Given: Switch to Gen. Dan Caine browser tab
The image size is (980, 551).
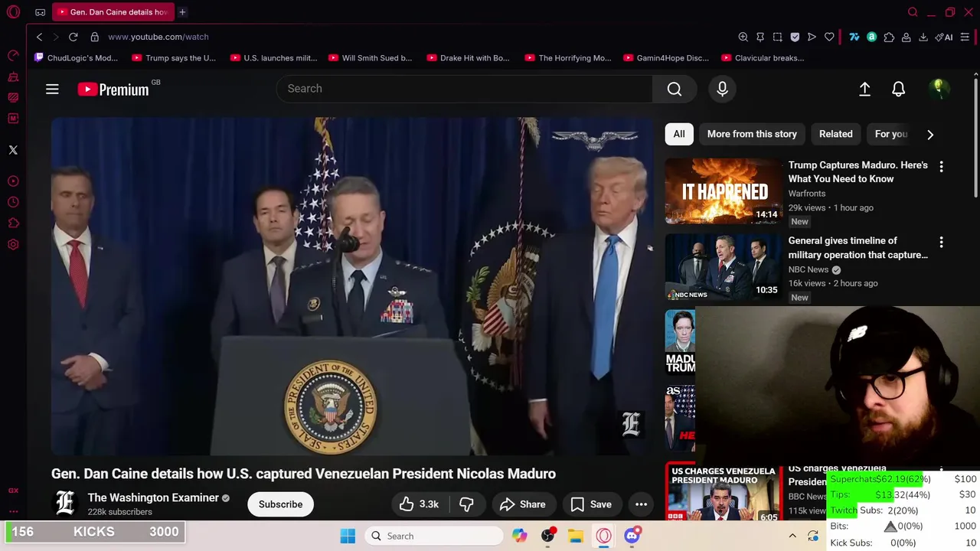Looking at the screenshot, I should pos(113,12).
